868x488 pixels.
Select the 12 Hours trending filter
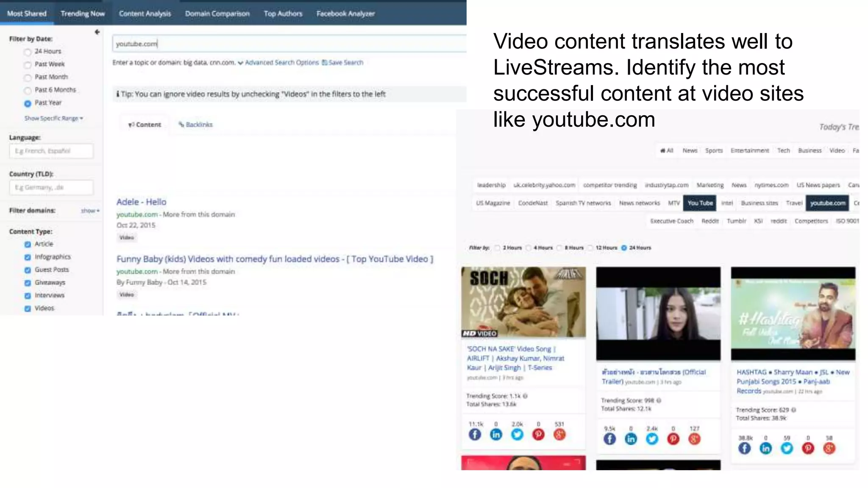[x=590, y=248]
